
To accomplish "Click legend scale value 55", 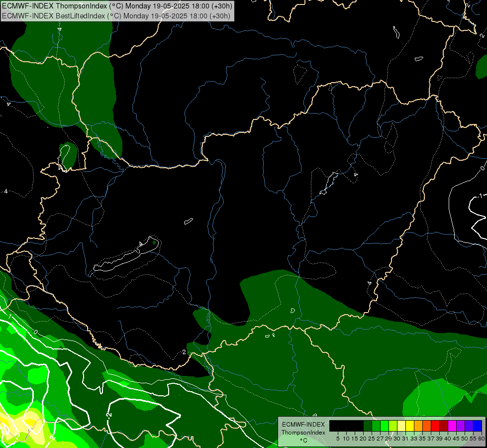I will [x=473, y=439].
